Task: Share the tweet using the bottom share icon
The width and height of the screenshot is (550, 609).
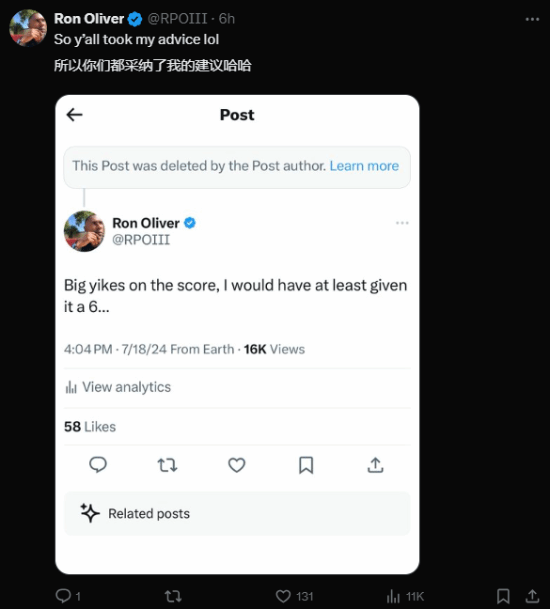Action: tap(533, 596)
